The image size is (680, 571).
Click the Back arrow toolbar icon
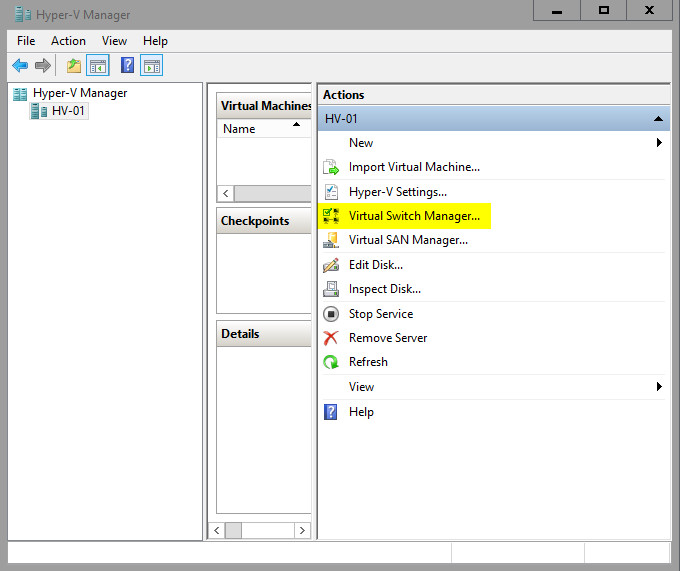pos(20,66)
